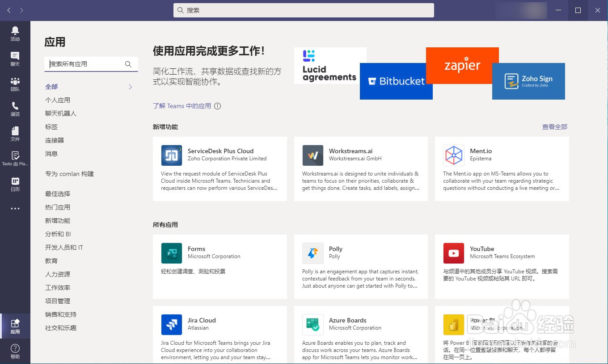
Task: Open 了解 Teams 中的应用 link
Action: pos(182,106)
